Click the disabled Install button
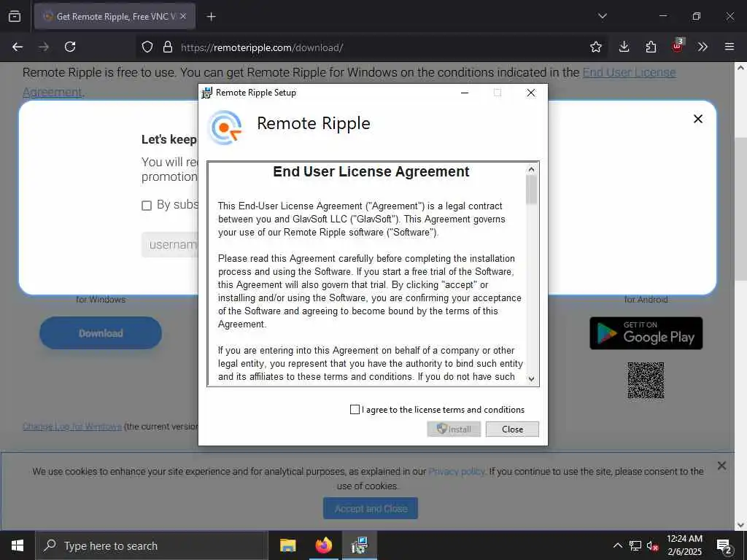The height and width of the screenshot is (560, 747). (x=454, y=429)
